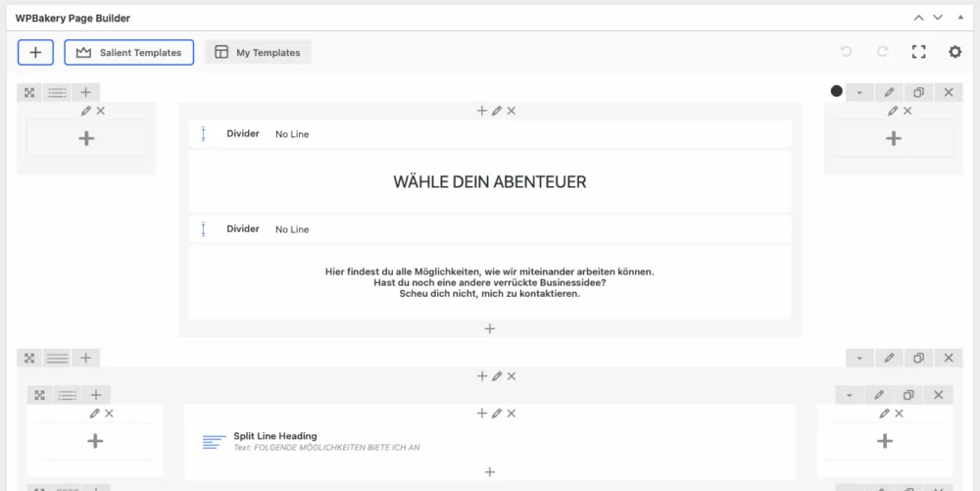Enter fullscreen mode of the page builder
Image resolution: width=980 pixels, height=491 pixels.
tap(918, 52)
